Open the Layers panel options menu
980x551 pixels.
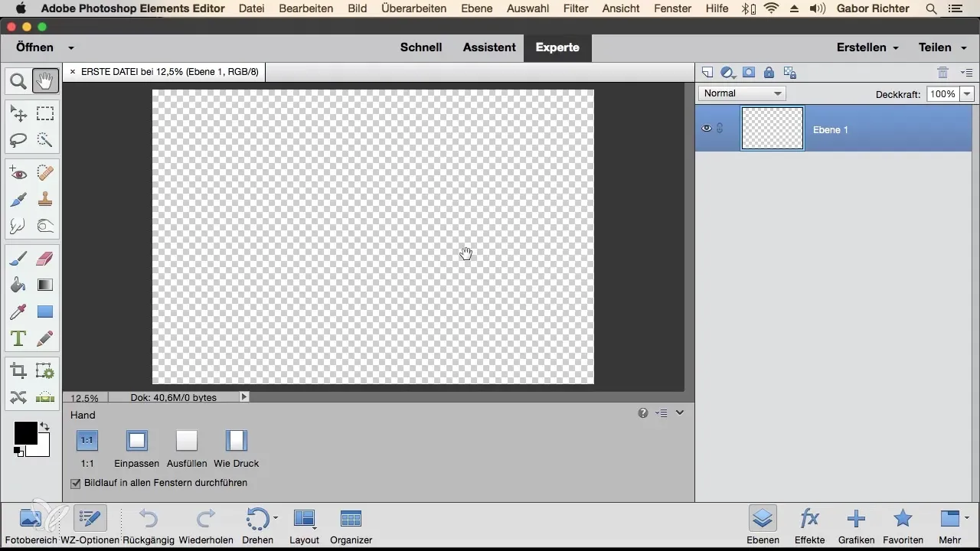pos(966,73)
